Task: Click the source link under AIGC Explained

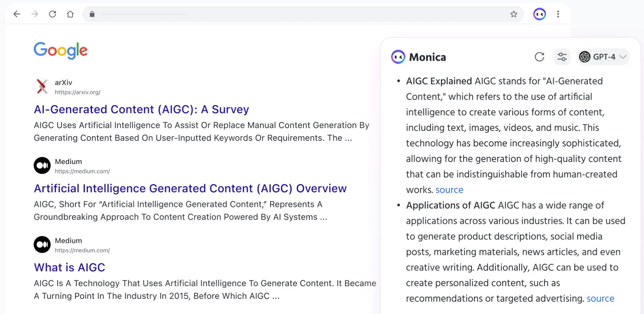Action: tap(449, 190)
